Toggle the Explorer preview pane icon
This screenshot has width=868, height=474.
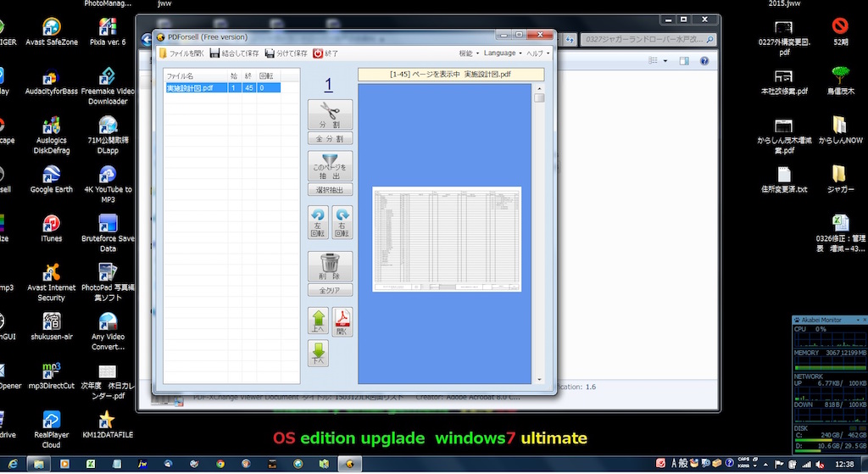point(684,61)
